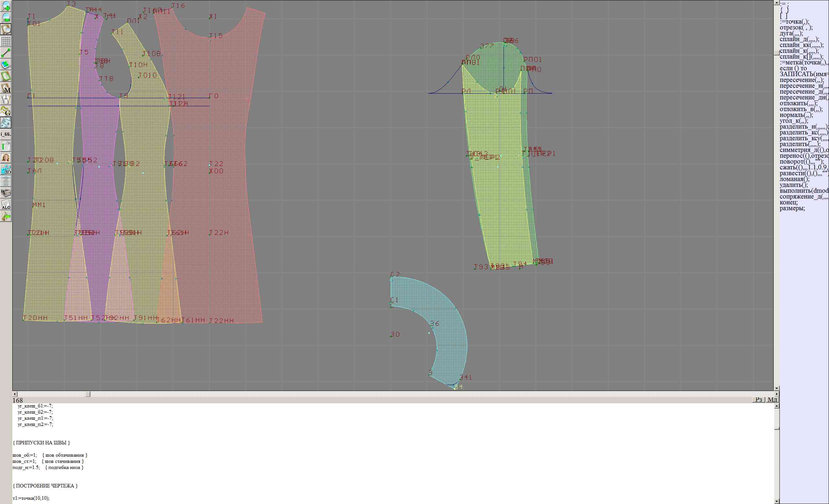Click the canvas vertical scrollbar down arrow

click(777, 388)
